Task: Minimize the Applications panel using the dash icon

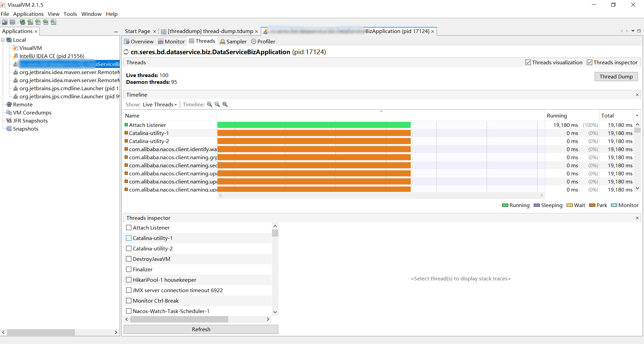Action: (x=116, y=32)
